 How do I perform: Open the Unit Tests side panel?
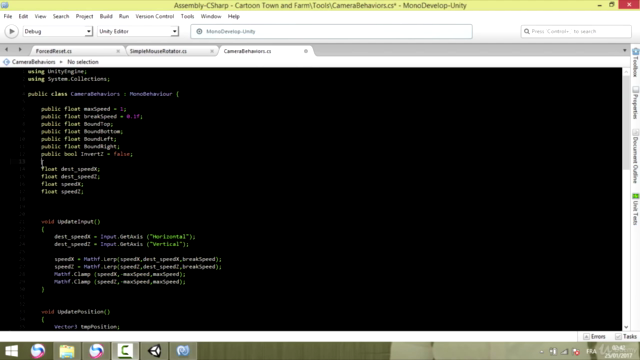coord(636,209)
